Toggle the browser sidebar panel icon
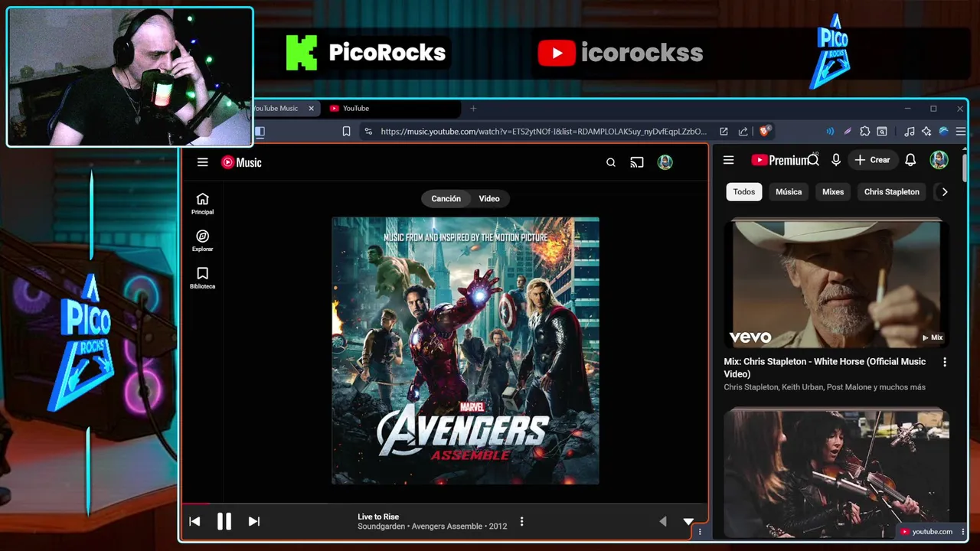The width and height of the screenshot is (980, 551). click(260, 132)
